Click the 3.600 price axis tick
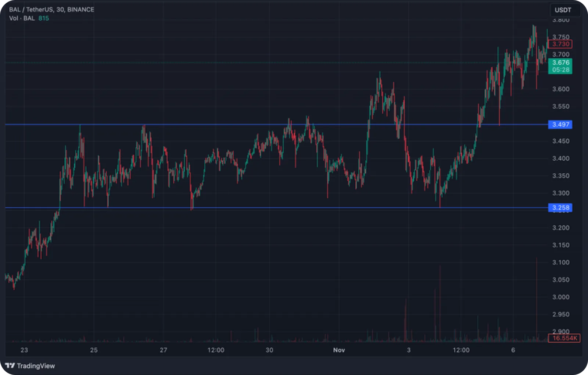Viewport: 588px width, 375px height. pos(561,89)
